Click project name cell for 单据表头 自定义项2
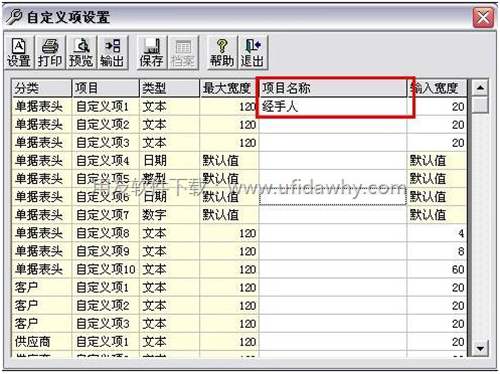Viewport: 500px width, 374px height. pyautogui.click(x=333, y=125)
